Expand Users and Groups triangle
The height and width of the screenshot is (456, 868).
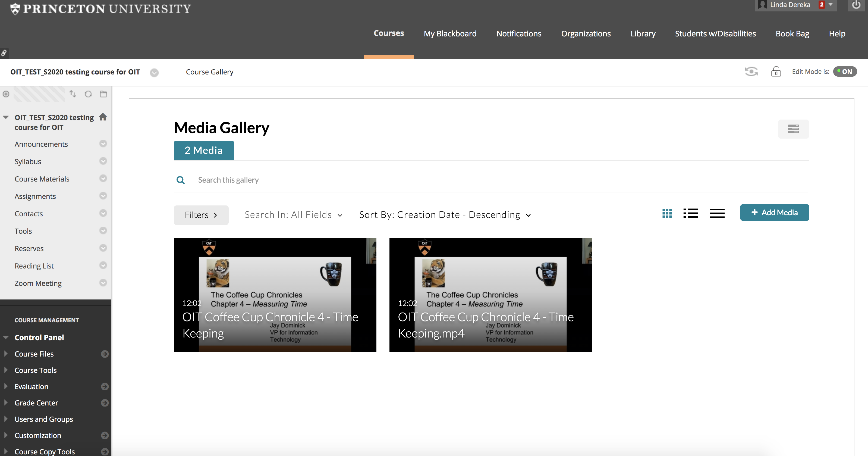pos(6,419)
